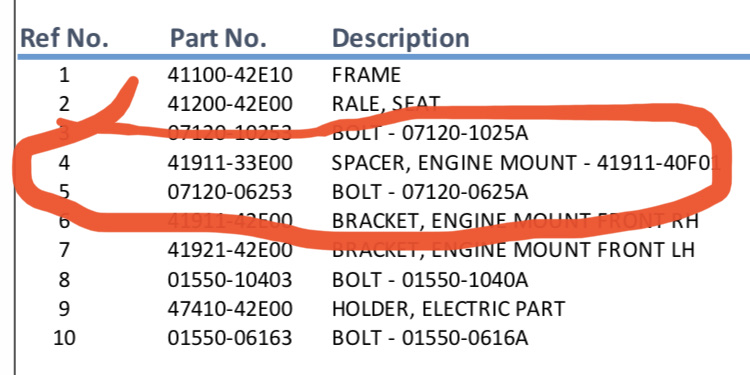
Task: Click HOLDER, ELECTRIC PART description
Action: [448, 309]
